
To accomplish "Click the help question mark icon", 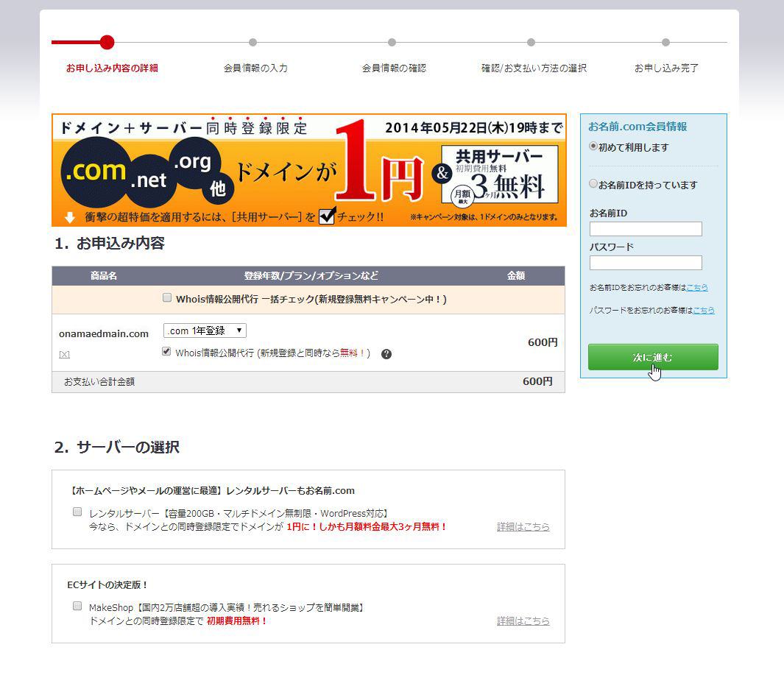I will point(386,354).
